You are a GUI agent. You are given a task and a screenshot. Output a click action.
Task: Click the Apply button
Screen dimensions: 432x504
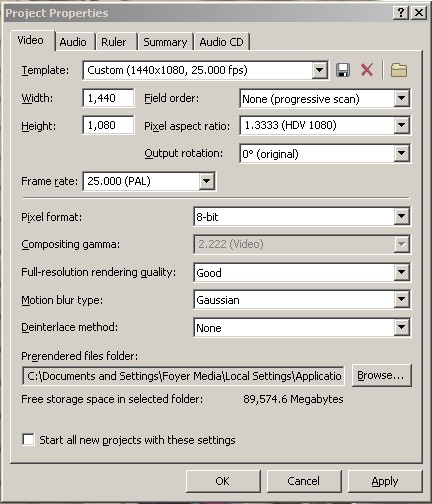[385, 481]
